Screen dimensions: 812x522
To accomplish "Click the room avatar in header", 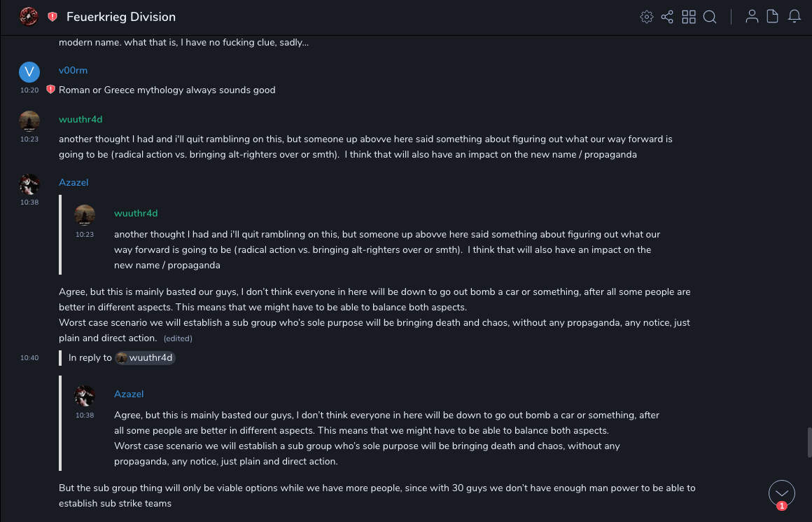I will click(29, 16).
